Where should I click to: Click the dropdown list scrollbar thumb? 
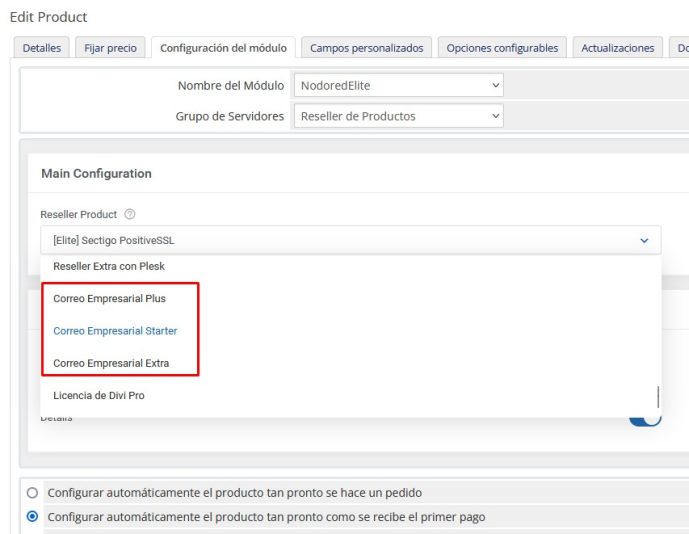point(657,396)
